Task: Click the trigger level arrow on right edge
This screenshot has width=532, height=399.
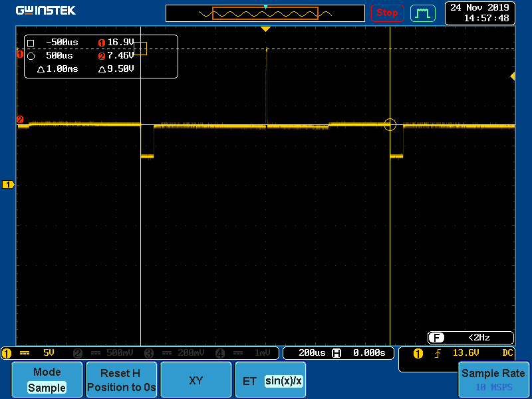Action: coord(513,76)
